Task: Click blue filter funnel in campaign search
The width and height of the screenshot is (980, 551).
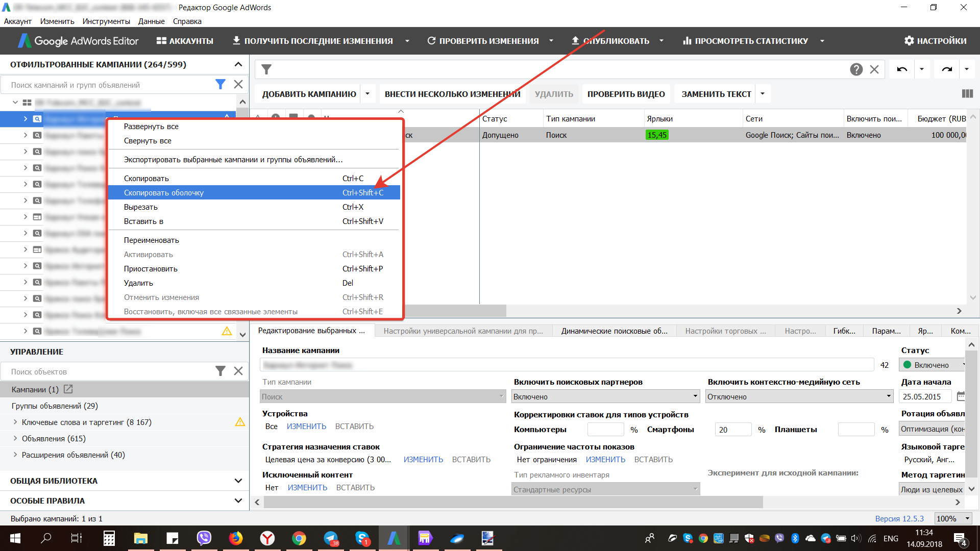Action: coord(220,85)
